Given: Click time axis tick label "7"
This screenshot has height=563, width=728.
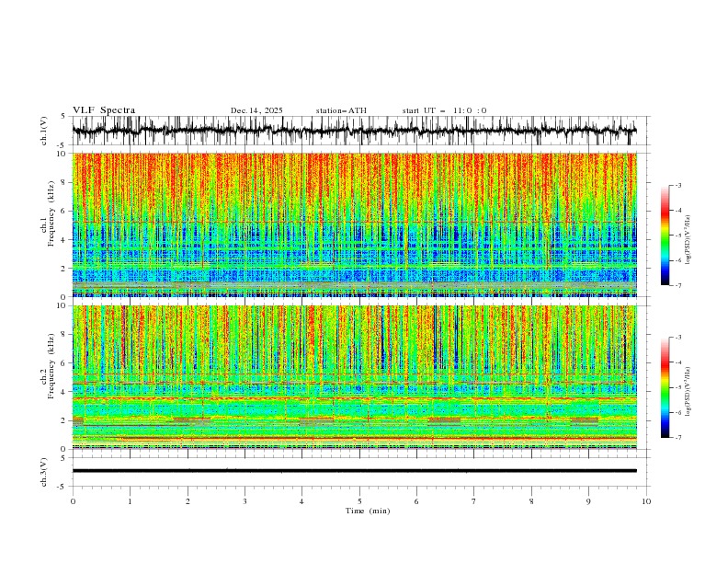Looking at the screenshot, I should pos(474,501).
